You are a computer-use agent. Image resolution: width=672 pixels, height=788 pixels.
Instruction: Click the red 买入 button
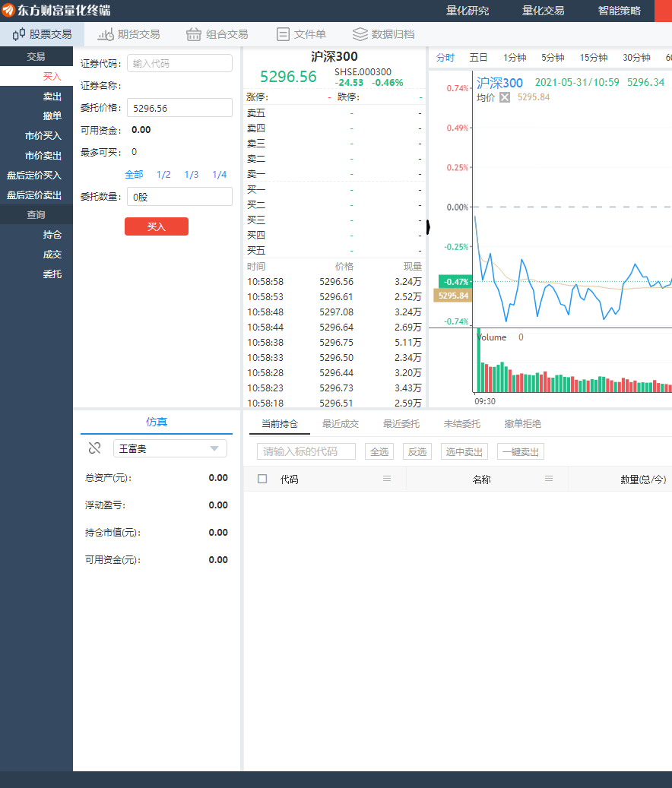pyautogui.click(x=157, y=226)
